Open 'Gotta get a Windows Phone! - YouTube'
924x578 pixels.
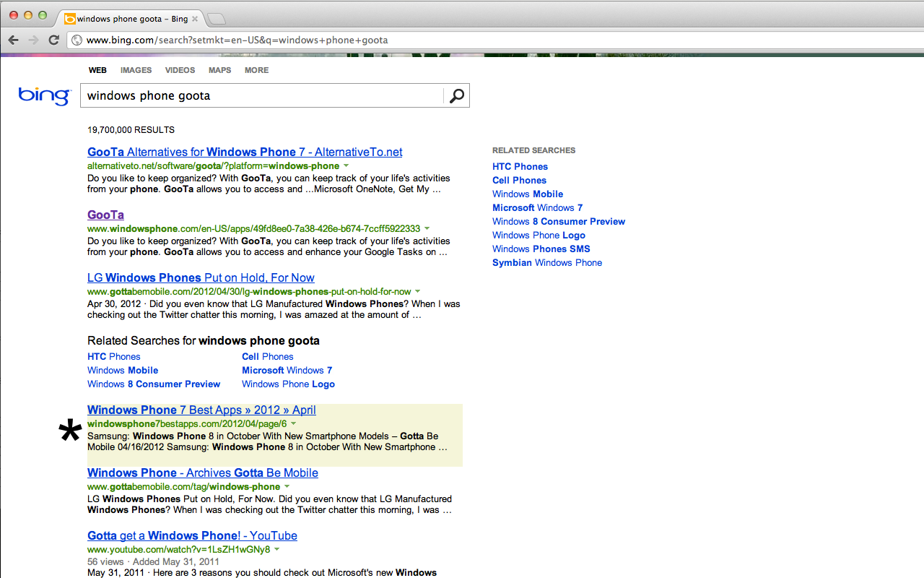tap(192, 535)
